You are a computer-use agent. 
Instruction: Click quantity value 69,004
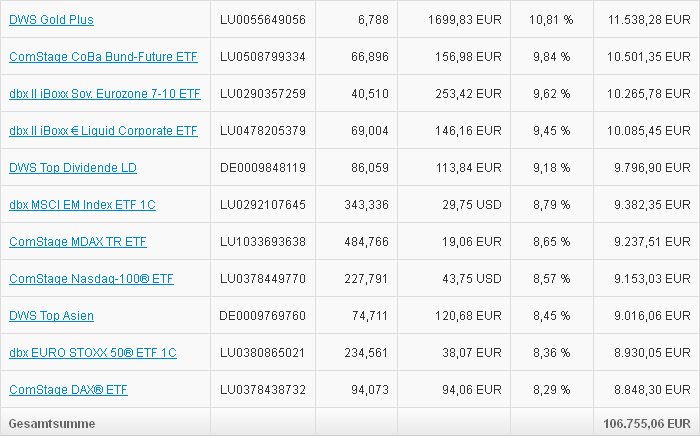pyautogui.click(x=370, y=131)
